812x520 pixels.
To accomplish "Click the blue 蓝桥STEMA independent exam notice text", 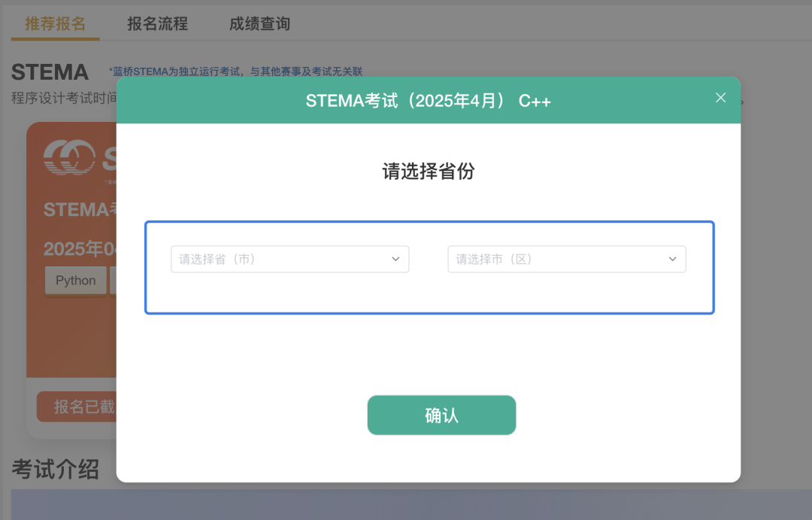I will pos(236,71).
